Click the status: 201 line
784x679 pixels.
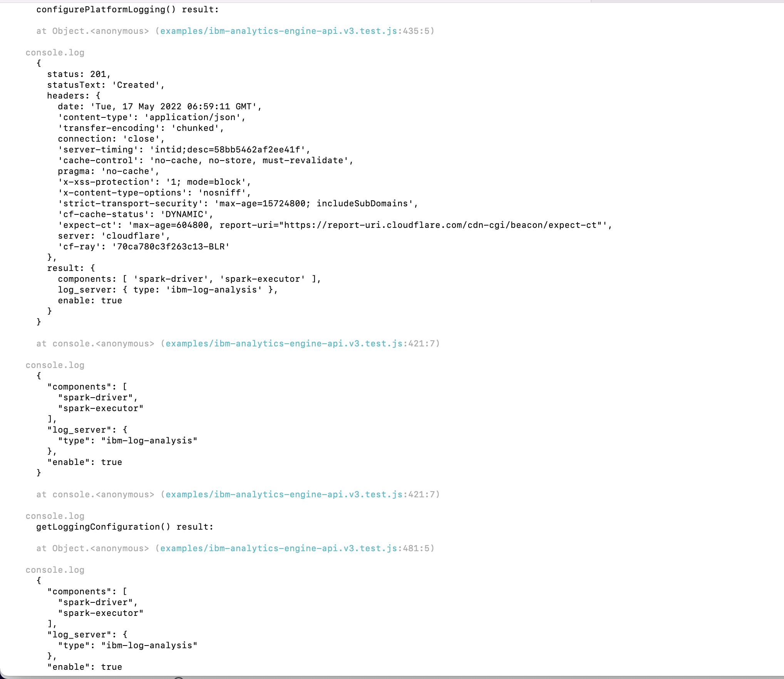[79, 74]
